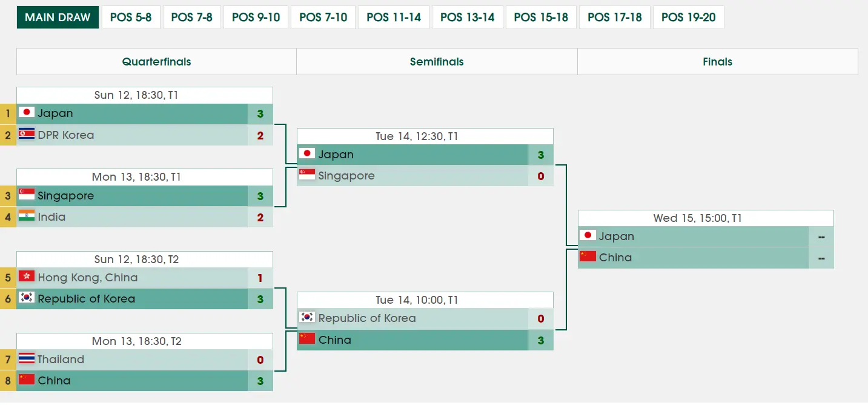The width and height of the screenshot is (868, 405).
Task: Open the POS 9-10 tab
Action: tap(256, 18)
